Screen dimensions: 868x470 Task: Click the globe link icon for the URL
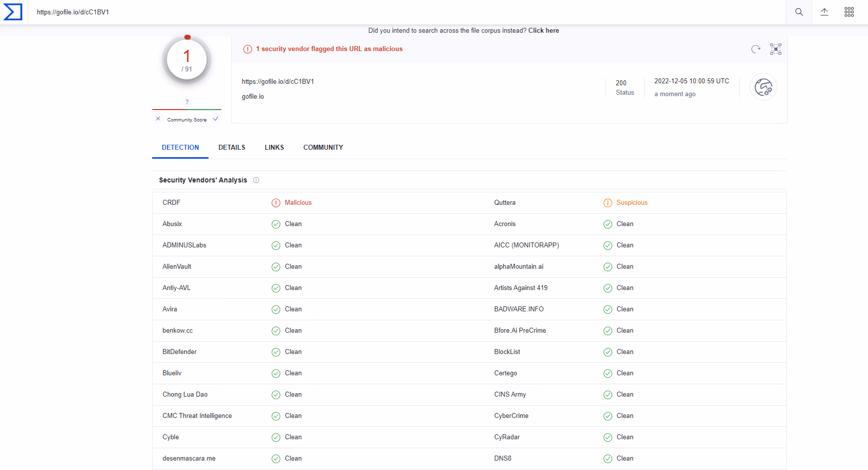pos(763,87)
